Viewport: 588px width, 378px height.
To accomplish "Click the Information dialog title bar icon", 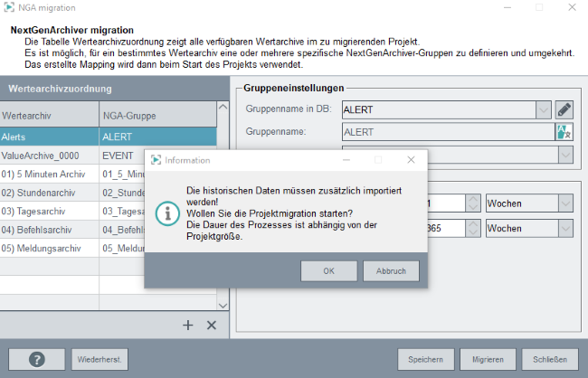I will (156, 160).
